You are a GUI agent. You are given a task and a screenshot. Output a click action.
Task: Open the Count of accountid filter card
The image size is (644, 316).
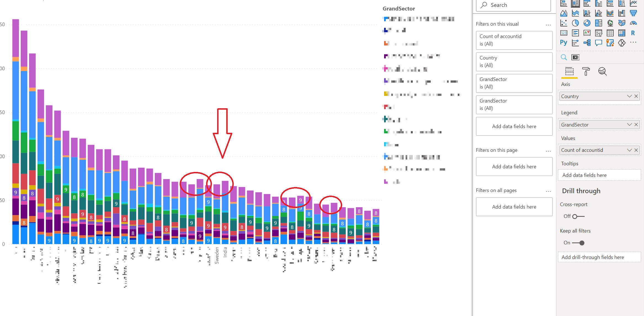[514, 40]
